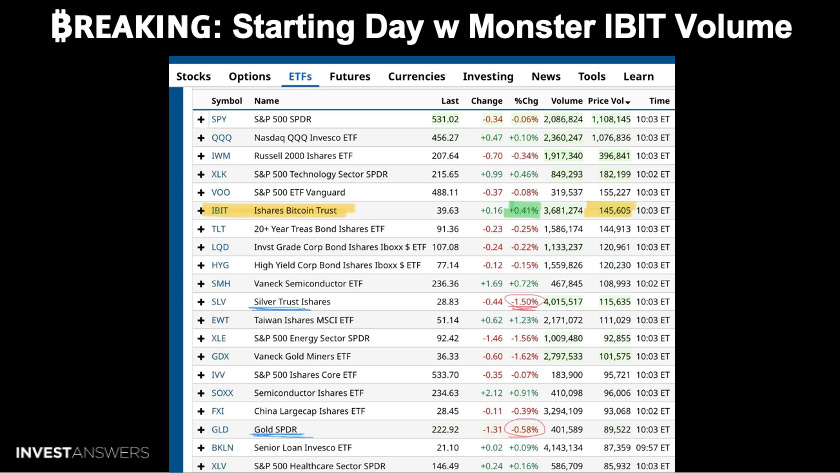Click the plus icon beside SMH
This screenshot has height=473, width=840.
(x=201, y=283)
